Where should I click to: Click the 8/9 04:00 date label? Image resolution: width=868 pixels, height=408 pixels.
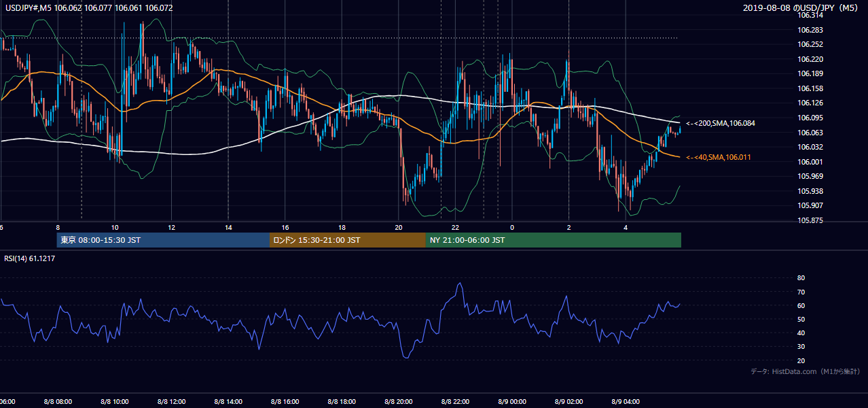click(x=626, y=402)
